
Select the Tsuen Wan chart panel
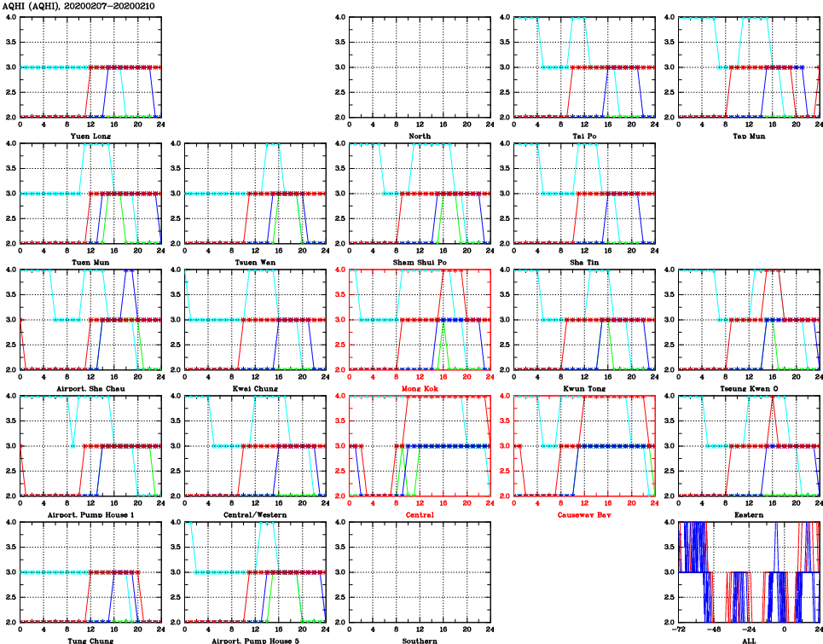coord(255,193)
